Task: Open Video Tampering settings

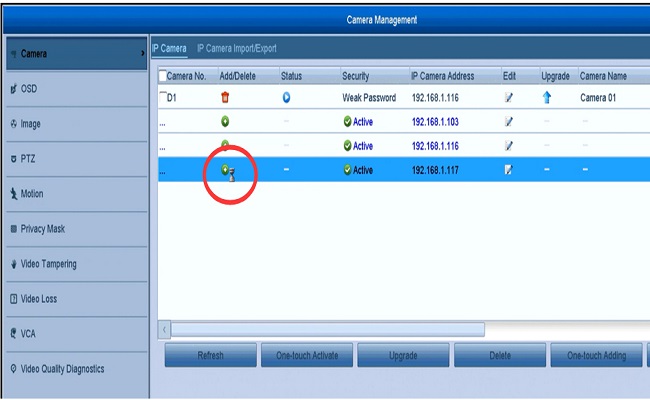Action: tap(77, 264)
